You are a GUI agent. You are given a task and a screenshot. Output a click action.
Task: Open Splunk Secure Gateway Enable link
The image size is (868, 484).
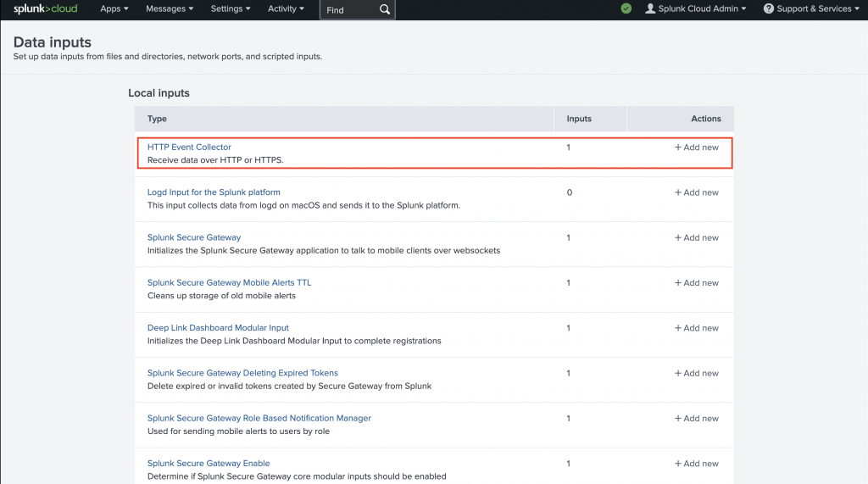pos(209,464)
